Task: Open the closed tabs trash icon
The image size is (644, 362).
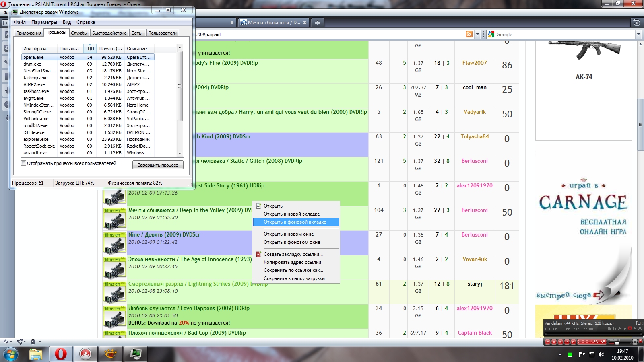Action: pos(636,23)
